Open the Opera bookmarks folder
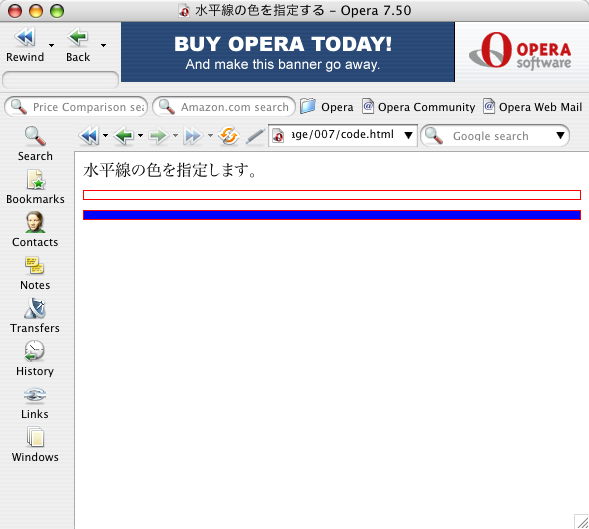 327,107
